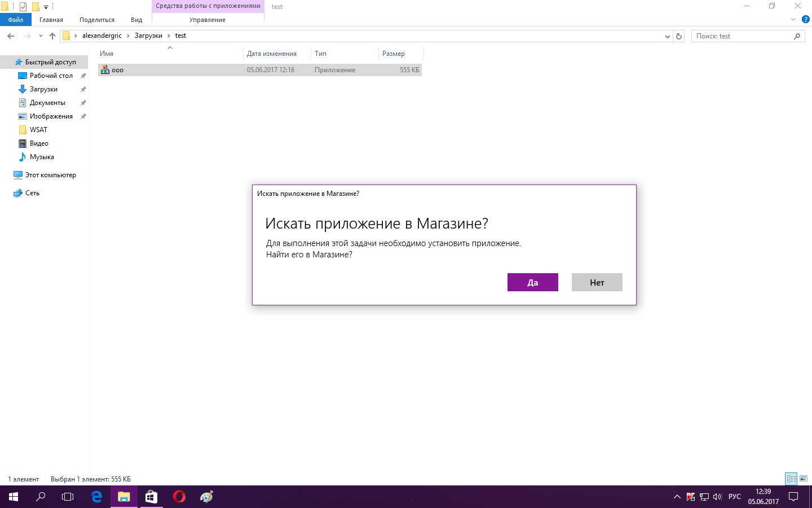Open taskbar search
The height and width of the screenshot is (508, 812).
(41, 497)
